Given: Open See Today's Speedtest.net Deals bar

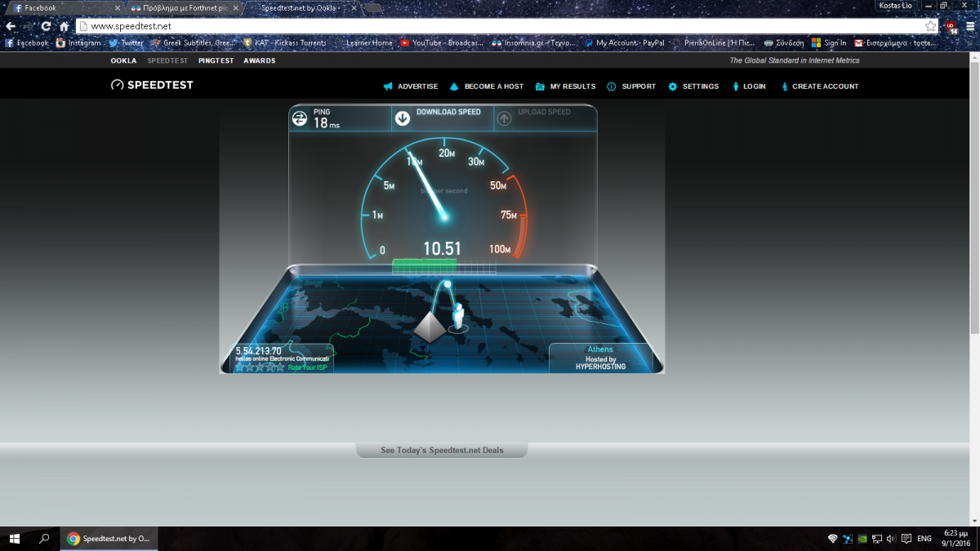Looking at the screenshot, I should click(x=442, y=451).
